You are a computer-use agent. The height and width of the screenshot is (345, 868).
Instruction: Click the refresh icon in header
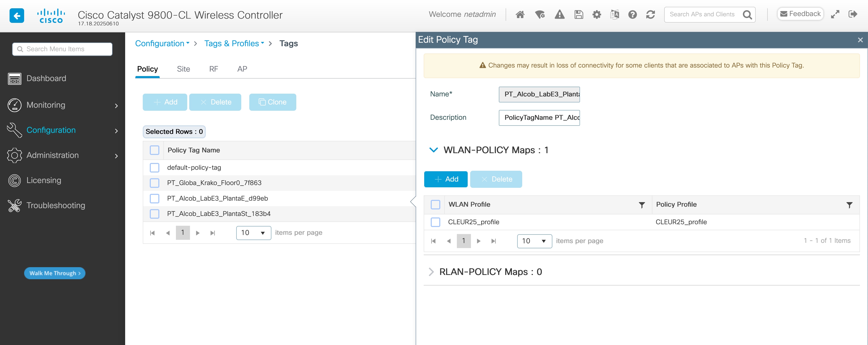pyautogui.click(x=650, y=15)
